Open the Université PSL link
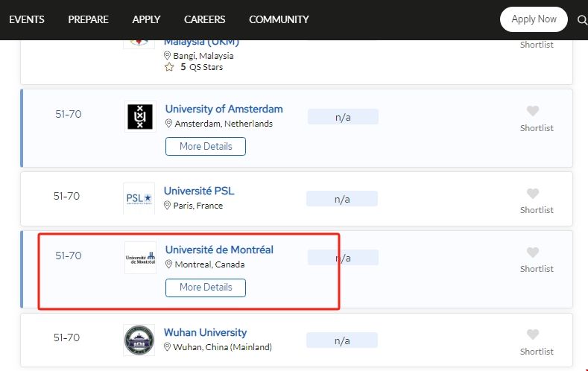Viewport: 588px width, 371px height. click(x=199, y=191)
